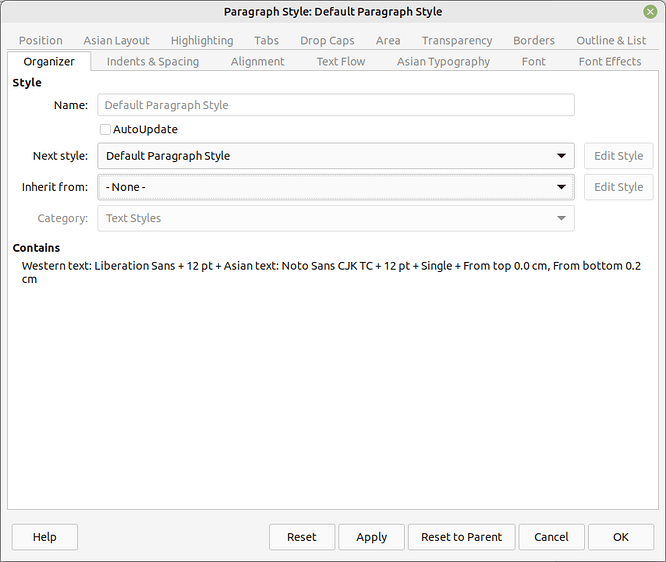666x562 pixels.
Task: Click Edit Style beside Next style
Action: pos(618,156)
